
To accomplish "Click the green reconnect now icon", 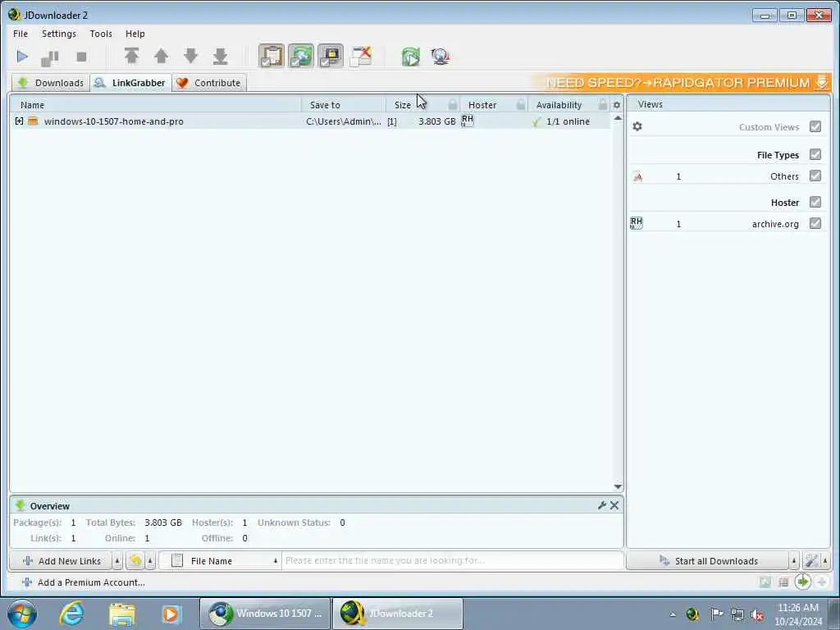I will click(411, 57).
